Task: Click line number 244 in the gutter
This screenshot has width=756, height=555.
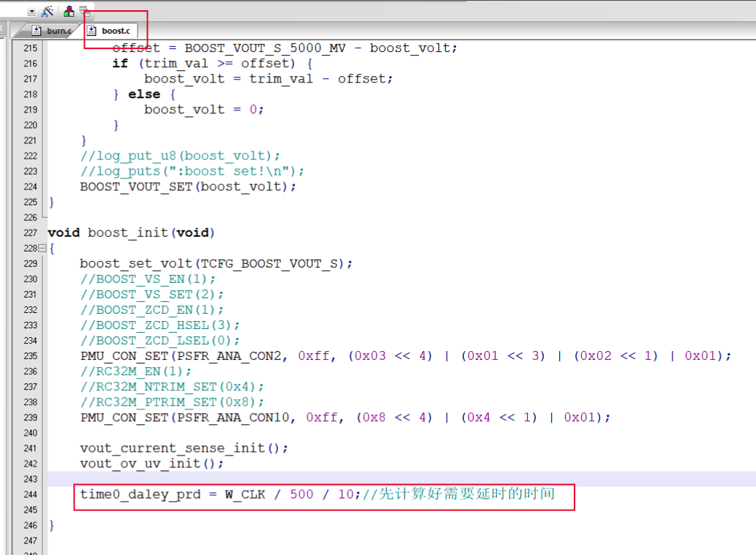Action: (x=31, y=494)
